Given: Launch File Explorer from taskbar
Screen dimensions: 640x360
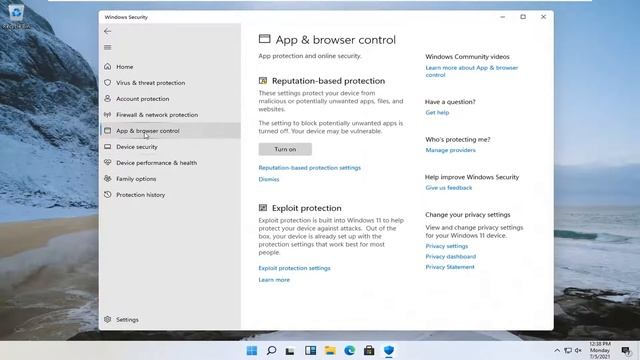Looking at the screenshot, I should point(330,351).
